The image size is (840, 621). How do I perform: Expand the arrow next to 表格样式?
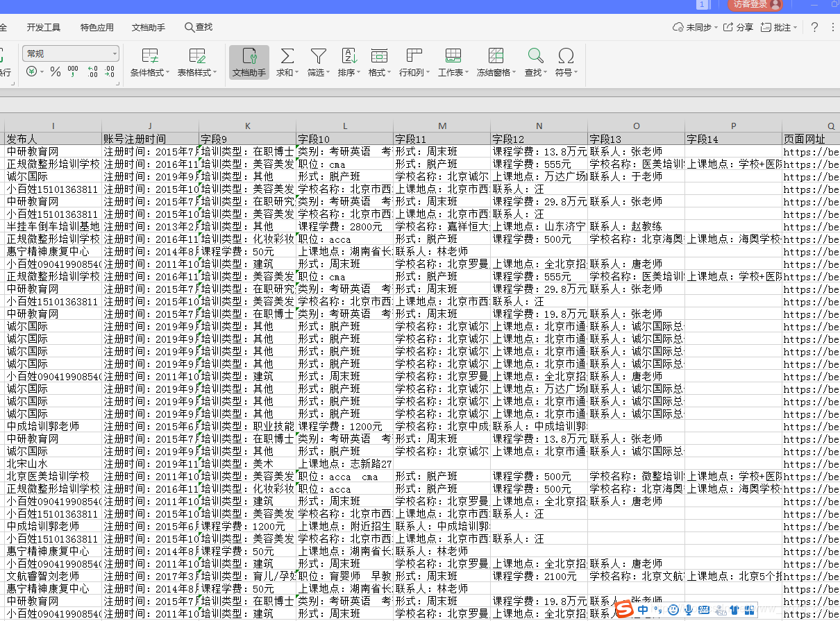(x=215, y=73)
